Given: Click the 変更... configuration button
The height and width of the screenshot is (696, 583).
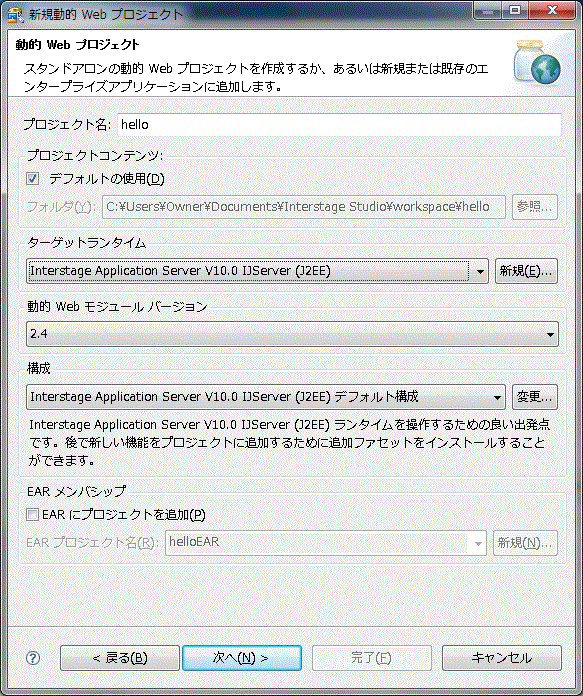Looking at the screenshot, I should [x=535, y=397].
